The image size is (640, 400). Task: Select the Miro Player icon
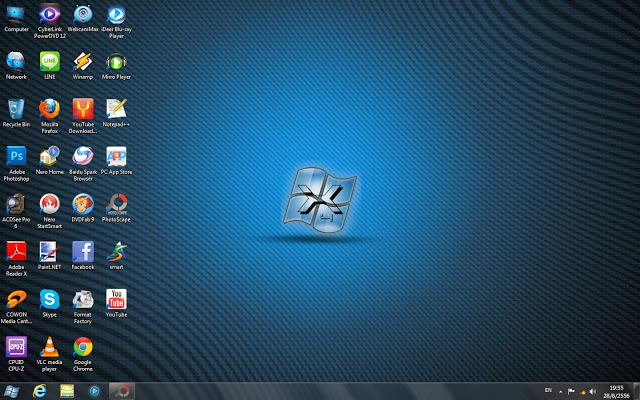click(x=116, y=66)
